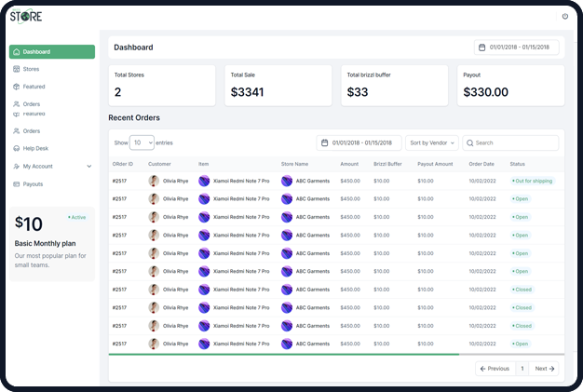Click the magnifier icon in search box
583x392 pixels.
pos(469,143)
